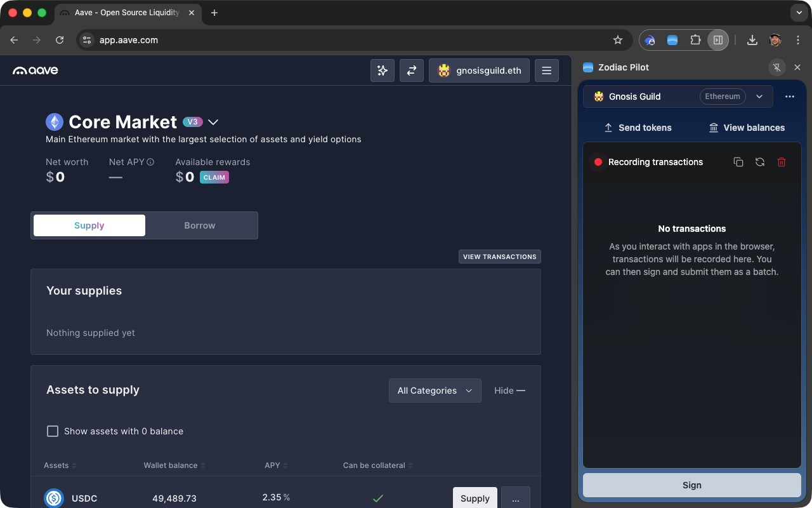Viewport: 812px width, 508px height.
Task: Enable Show assets with 0 balance
Action: point(53,431)
